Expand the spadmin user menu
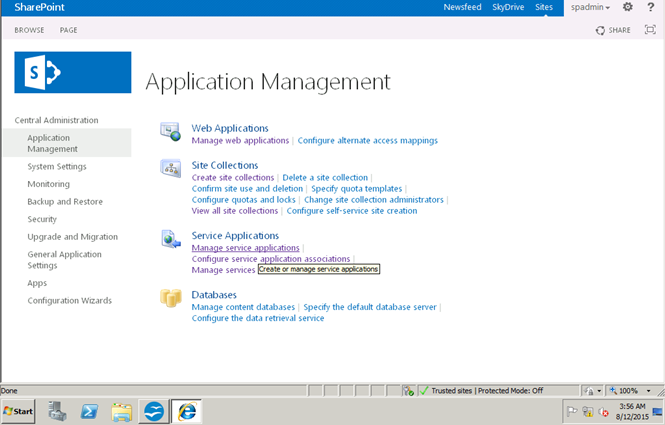The image size is (665, 425). tap(590, 7)
